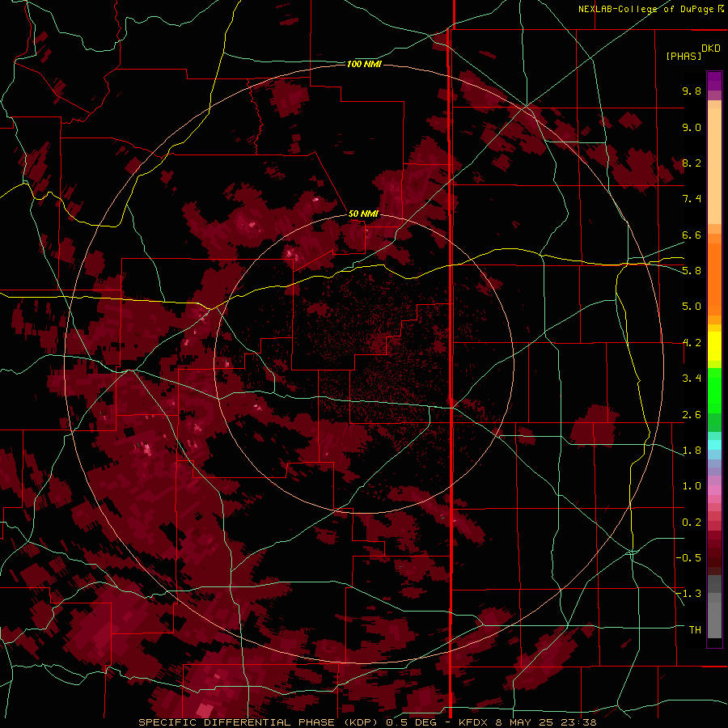Click the yellow segment of the color bar
The width and height of the screenshot is (728, 728).
coord(714,346)
